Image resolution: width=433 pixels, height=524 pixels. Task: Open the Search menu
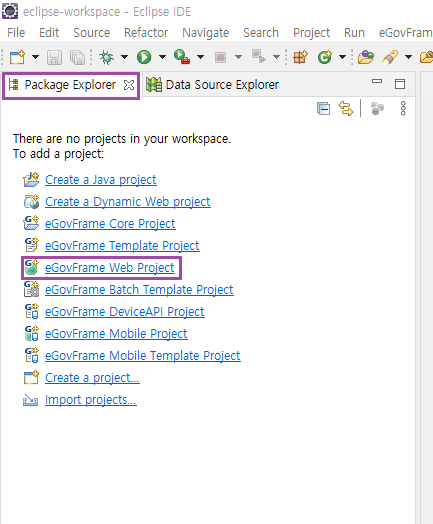click(261, 33)
